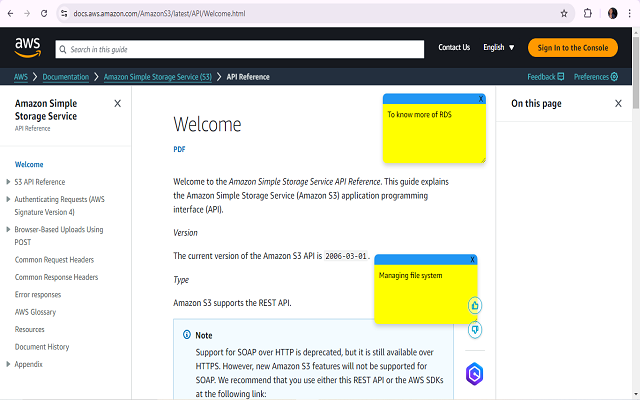640x400 pixels.
Task: Open Preferences settings link
Action: [x=596, y=77]
